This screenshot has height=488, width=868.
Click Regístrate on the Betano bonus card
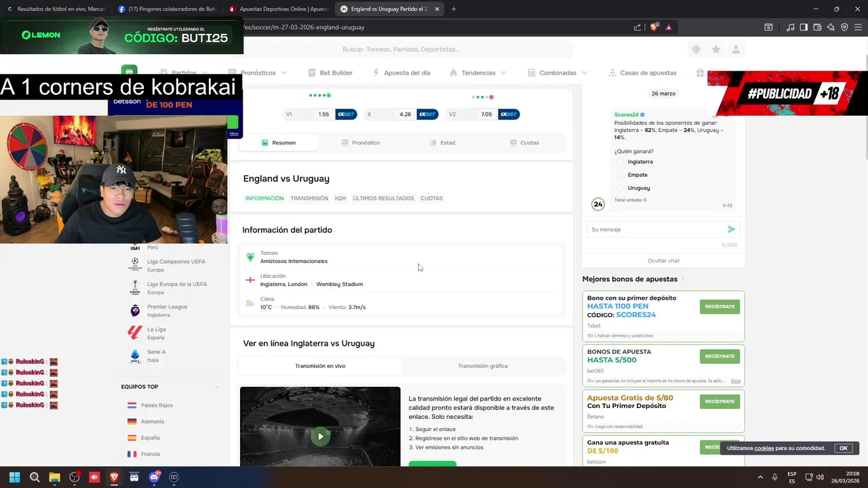click(x=719, y=401)
